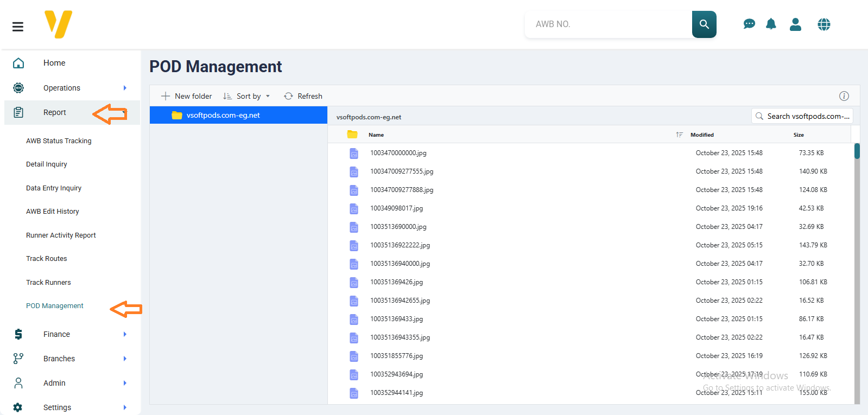Click file icon for 100351855776.jpg
Image resolution: width=868 pixels, height=415 pixels.
click(354, 356)
